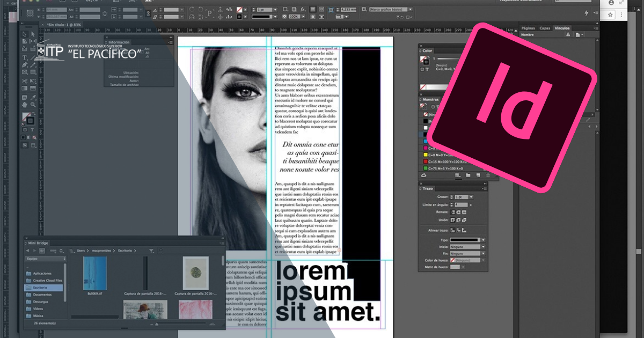Open the Equipo dropdown in Mini Bridge
The height and width of the screenshot is (338, 644).
[x=45, y=258]
